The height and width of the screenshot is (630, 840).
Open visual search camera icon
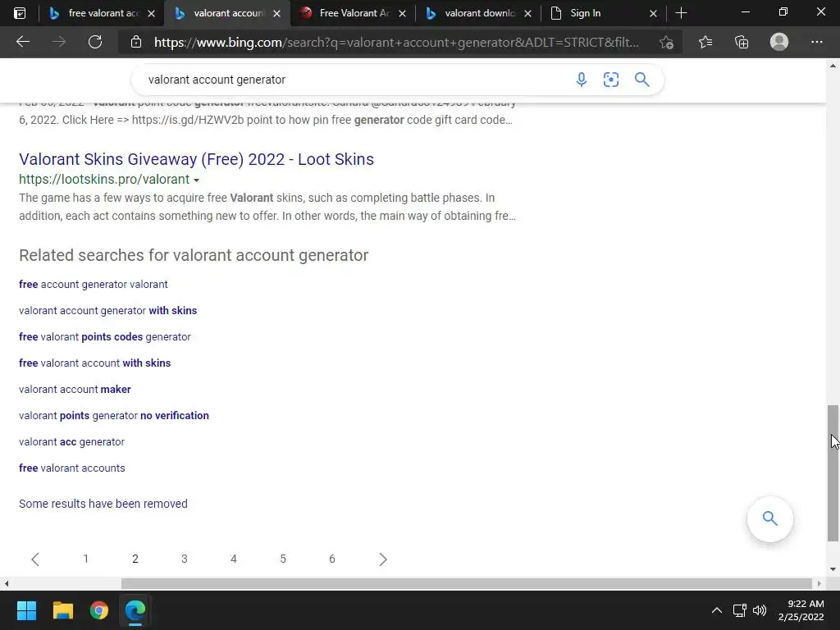click(611, 80)
